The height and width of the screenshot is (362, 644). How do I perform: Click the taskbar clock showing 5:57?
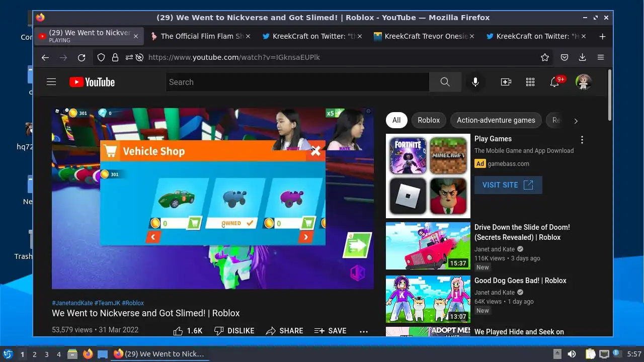point(634,354)
